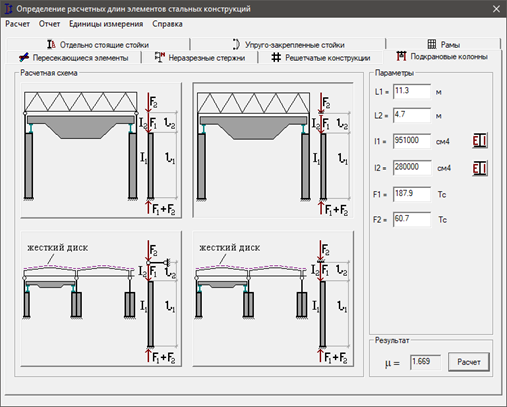Choose the top-left truss frame scheme
The height and width of the screenshot is (407, 507).
[101, 150]
